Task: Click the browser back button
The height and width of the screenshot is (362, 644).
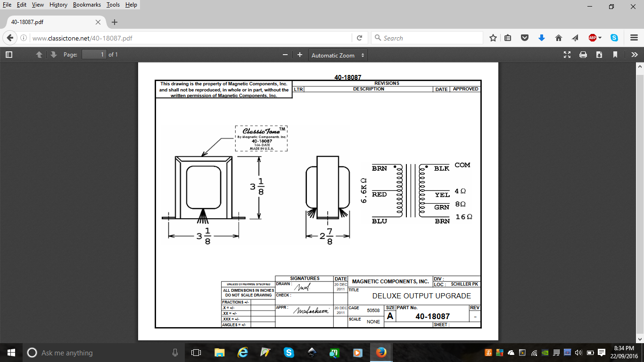Action: point(9,38)
